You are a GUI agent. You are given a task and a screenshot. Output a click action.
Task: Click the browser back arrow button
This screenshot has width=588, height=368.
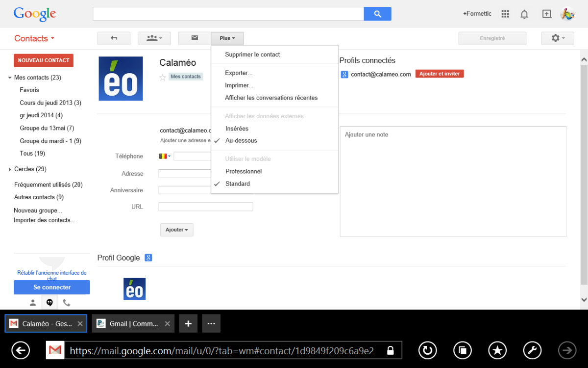click(x=21, y=350)
